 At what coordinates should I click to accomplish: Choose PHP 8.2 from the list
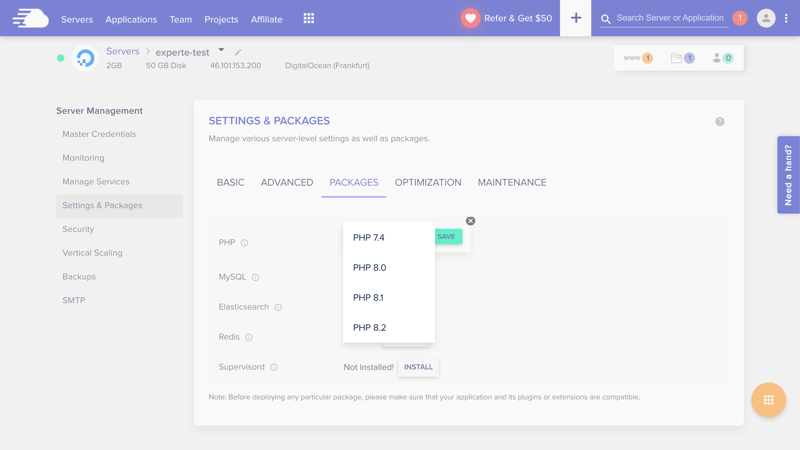pos(369,328)
